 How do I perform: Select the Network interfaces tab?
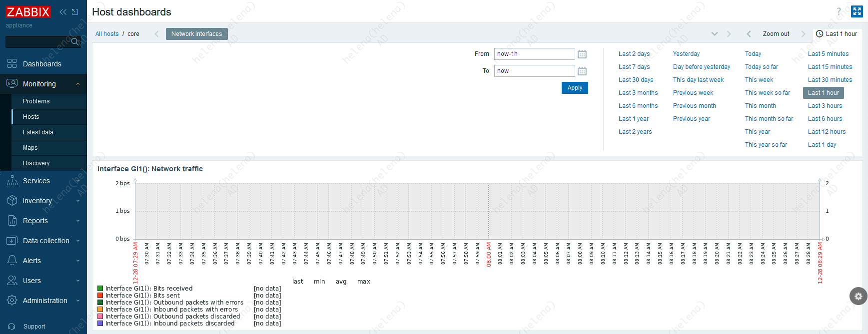point(196,34)
